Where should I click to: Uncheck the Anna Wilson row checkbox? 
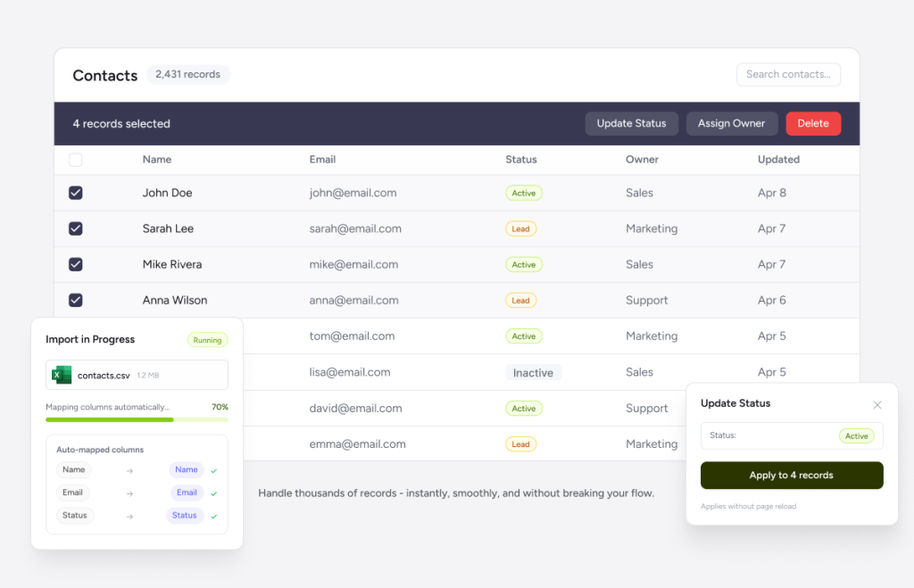tap(75, 300)
